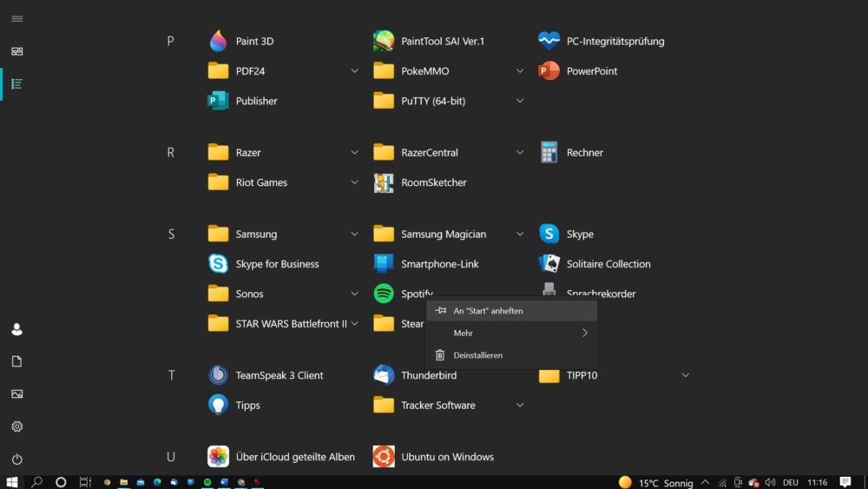Image resolution: width=868 pixels, height=489 pixels.
Task: Click the Power icon in Start sidebar
Action: pyautogui.click(x=17, y=459)
